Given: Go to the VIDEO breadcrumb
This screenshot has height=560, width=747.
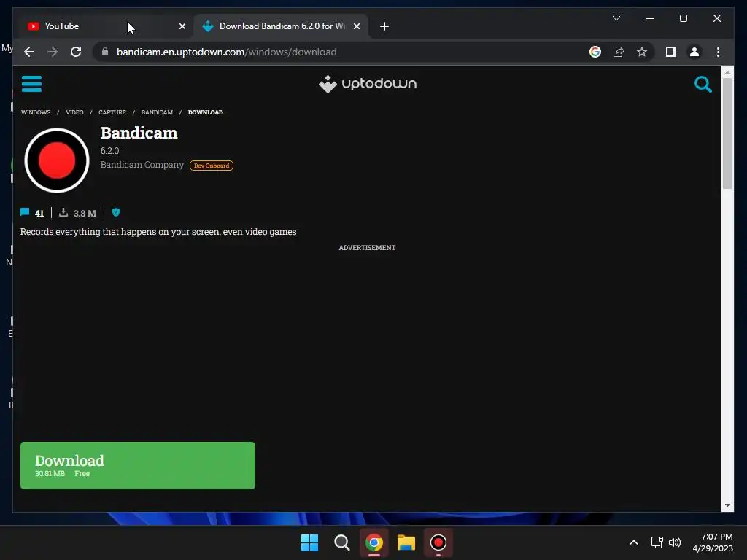Looking at the screenshot, I should 74,112.
